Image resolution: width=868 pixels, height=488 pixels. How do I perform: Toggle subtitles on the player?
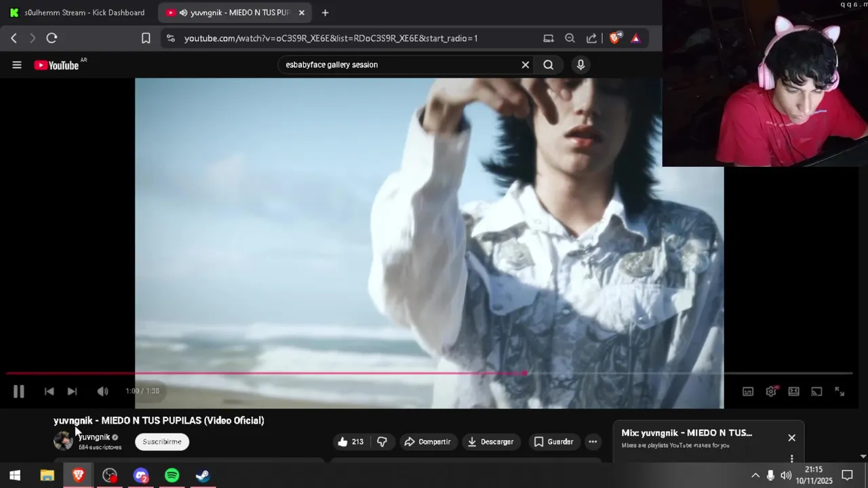[748, 391]
